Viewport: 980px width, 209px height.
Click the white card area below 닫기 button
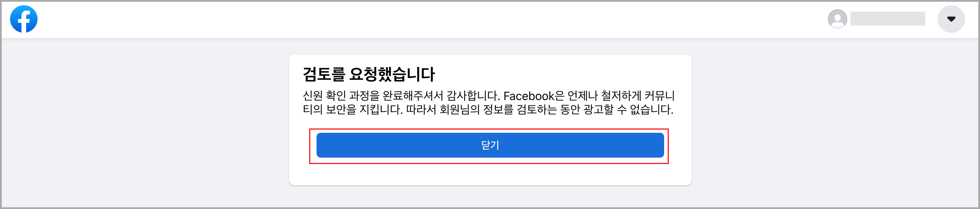coord(490,175)
